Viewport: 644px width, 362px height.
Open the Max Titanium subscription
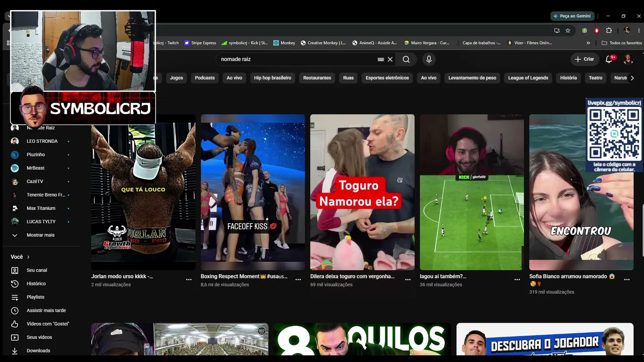(40, 208)
